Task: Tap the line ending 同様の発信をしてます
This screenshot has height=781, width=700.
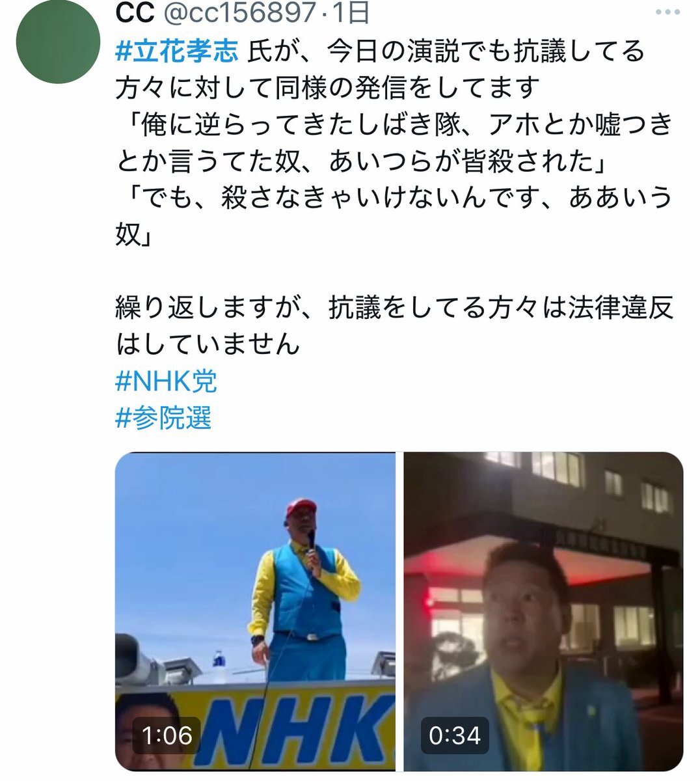Action: [328, 87]
